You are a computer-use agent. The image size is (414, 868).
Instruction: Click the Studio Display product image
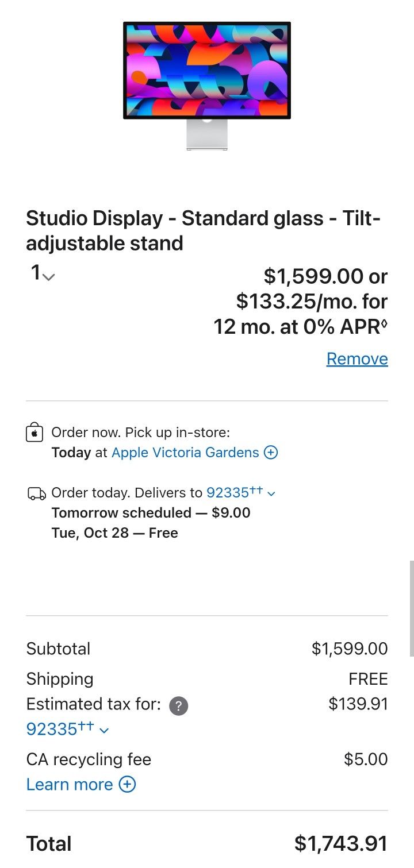pyautogui.click(x=206, y=86)
